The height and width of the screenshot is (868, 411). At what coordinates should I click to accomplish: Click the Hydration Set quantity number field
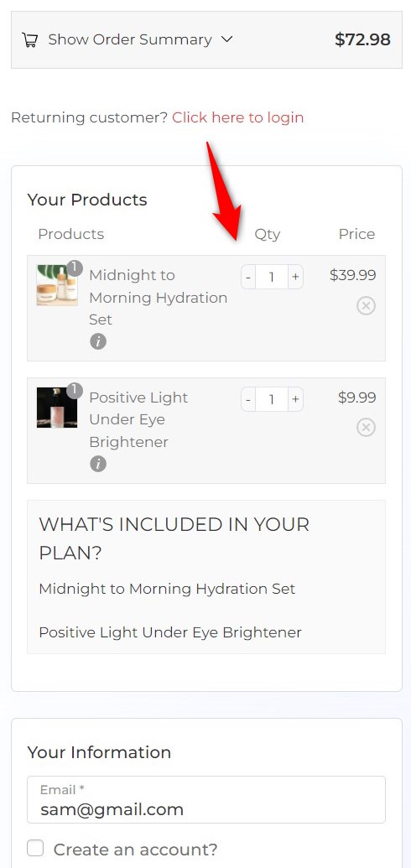272,277
